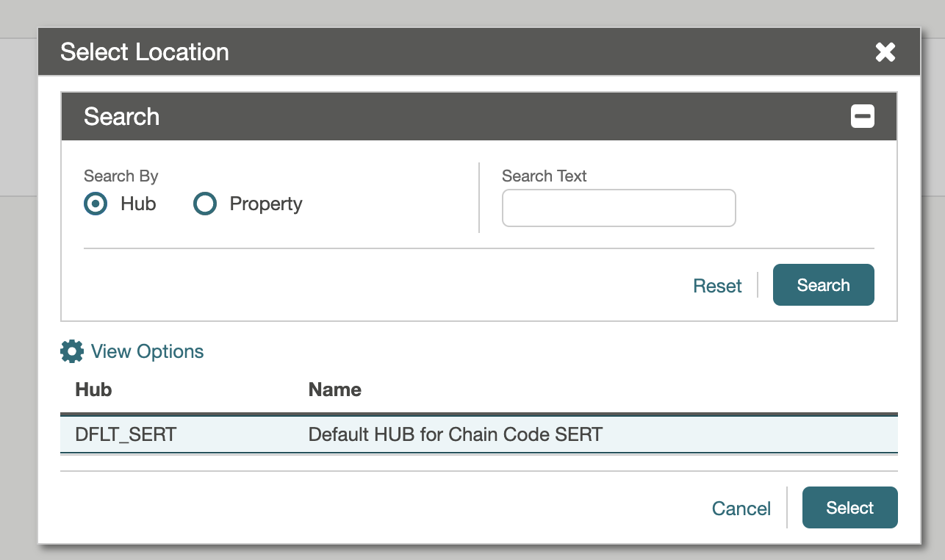Click the Property label text

coord(266,204)
